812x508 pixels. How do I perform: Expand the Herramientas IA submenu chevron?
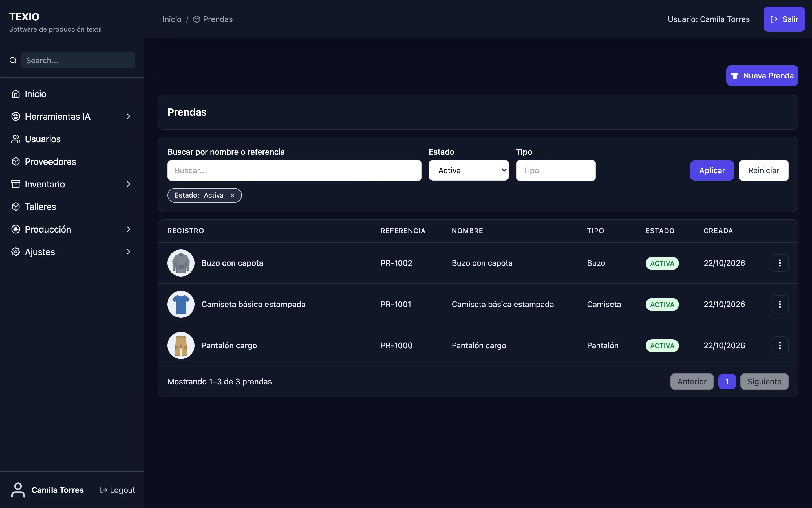pyautogui.click(x=129, y=116)
